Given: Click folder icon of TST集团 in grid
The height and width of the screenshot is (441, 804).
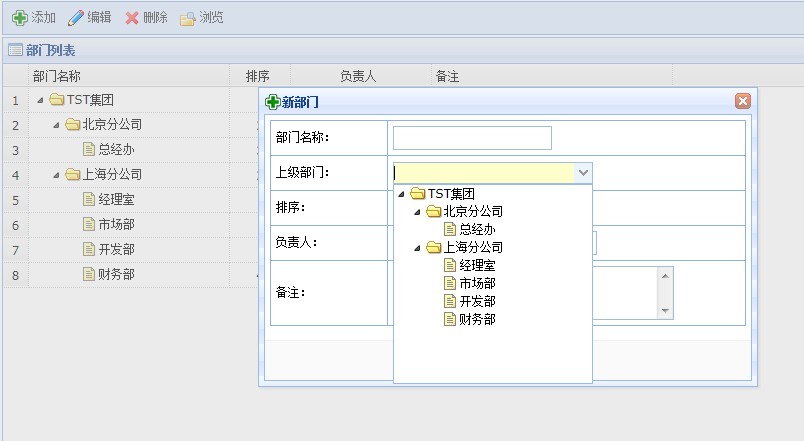Looking at the screenshot, I should 56,99.
